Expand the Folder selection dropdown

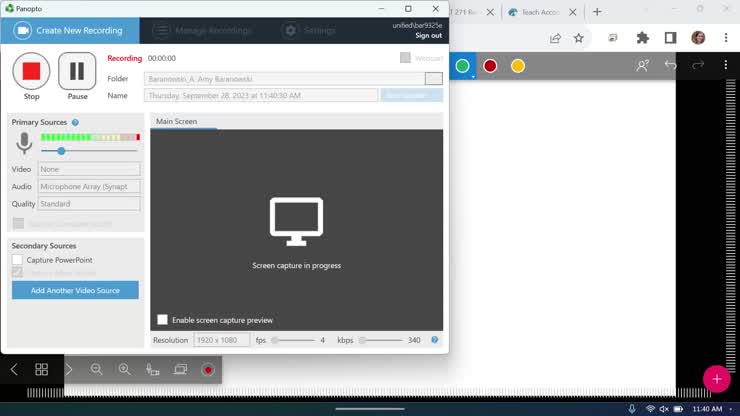pos(433,78)
